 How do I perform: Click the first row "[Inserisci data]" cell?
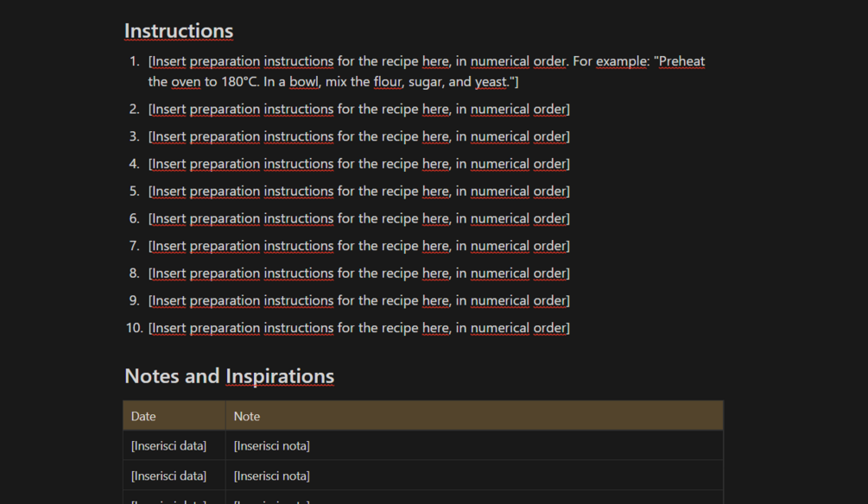click(x=168, y=446)
